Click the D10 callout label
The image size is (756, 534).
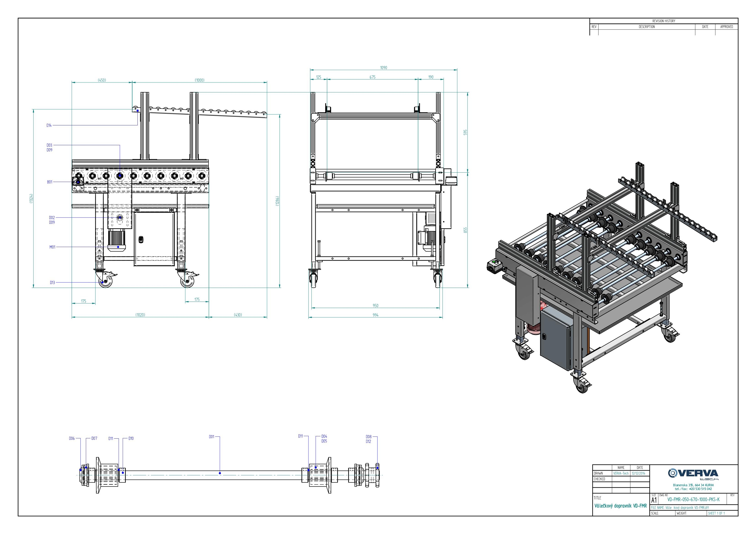131,439
